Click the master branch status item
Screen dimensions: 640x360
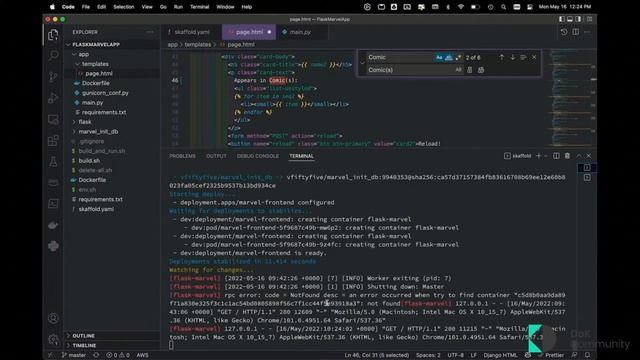point(73,355)
